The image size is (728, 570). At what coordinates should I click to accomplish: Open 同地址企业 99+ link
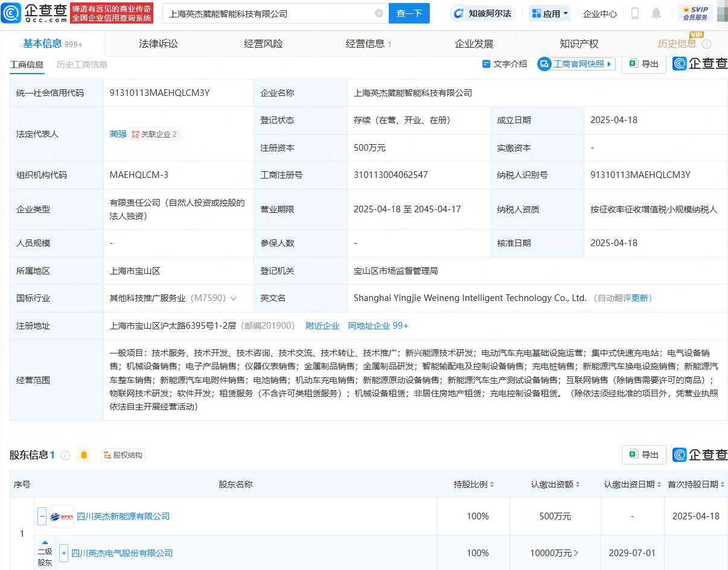tap(378, 326)
